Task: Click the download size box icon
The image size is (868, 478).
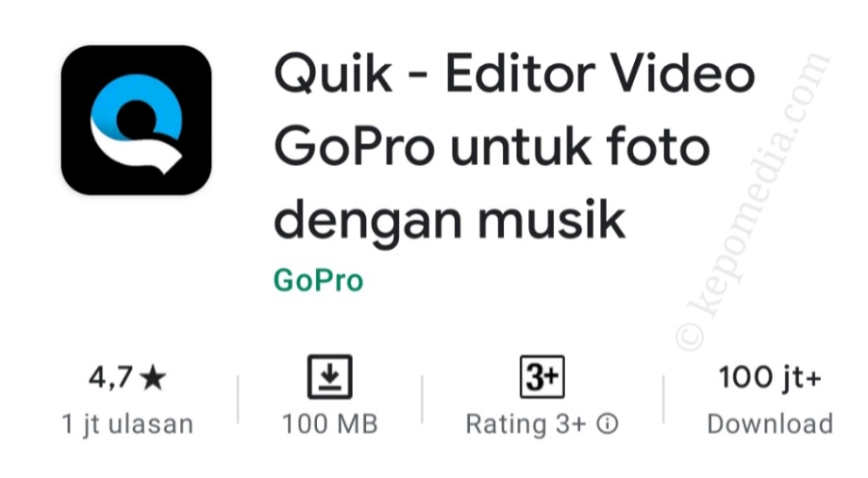Action: click(x=330, y=377)
